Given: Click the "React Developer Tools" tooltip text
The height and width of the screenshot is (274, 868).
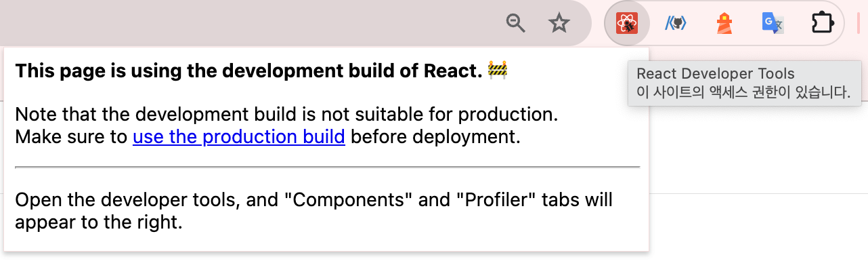Looking at the screenshot, I should [716, 74].
